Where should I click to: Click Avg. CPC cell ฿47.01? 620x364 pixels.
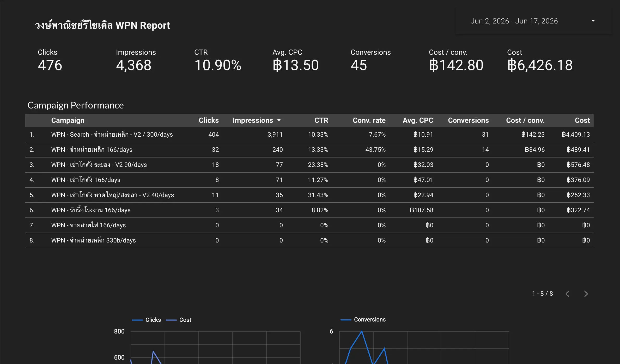tap(423, 180)
